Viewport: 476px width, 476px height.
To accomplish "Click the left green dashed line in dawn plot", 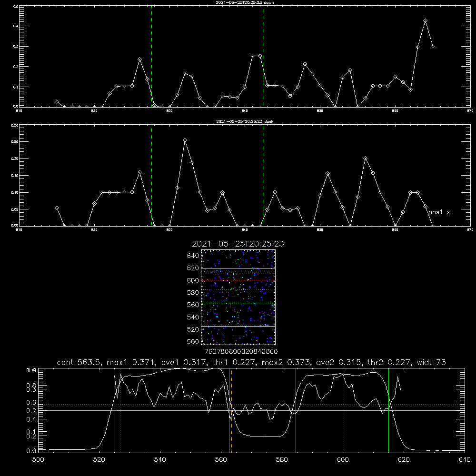I will click(x=151, y=56).
